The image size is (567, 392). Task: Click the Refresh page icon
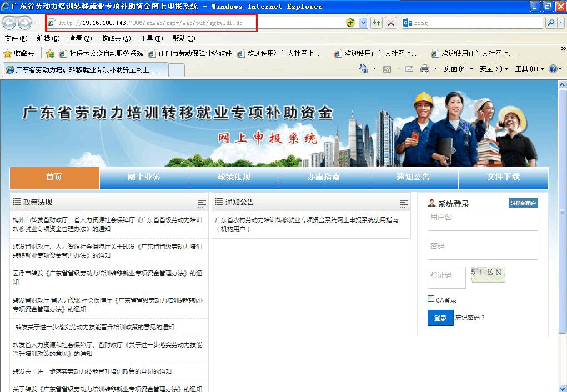(x=377, y=23)
